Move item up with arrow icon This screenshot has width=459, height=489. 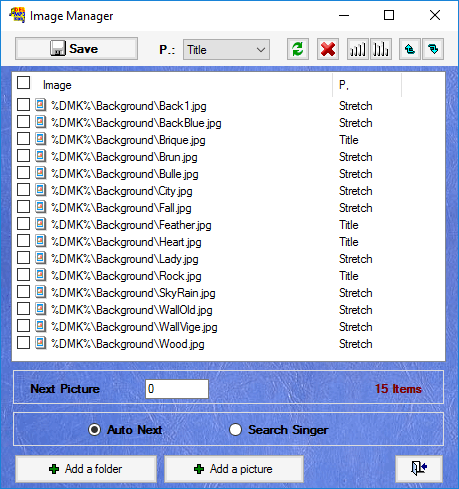(x=410, y=49)
